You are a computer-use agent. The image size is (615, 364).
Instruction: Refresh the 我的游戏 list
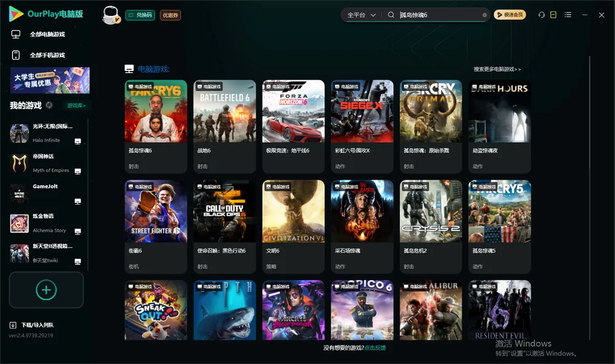pos(49,105)
